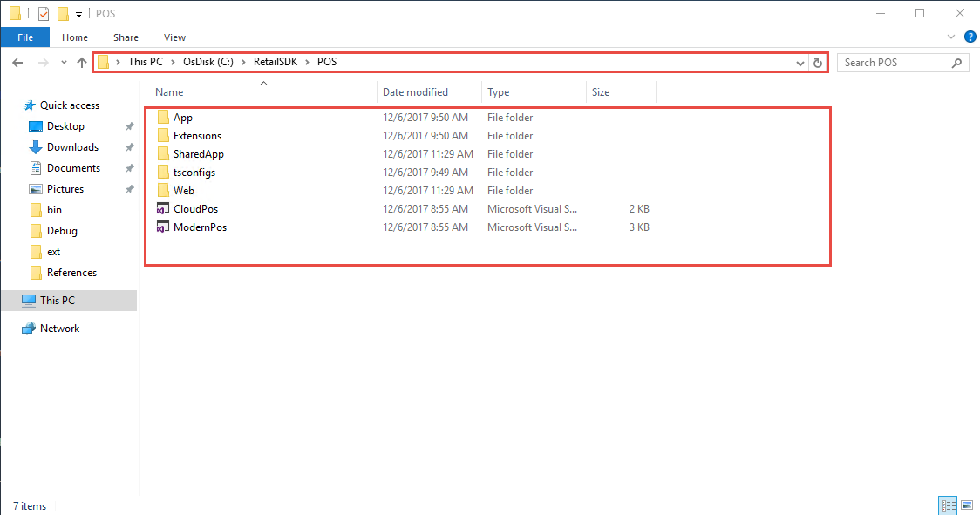The width and height of the screenshot is (980, 515).
Task: Select the Properties icon on quick access toolbar
Action: 42,13
